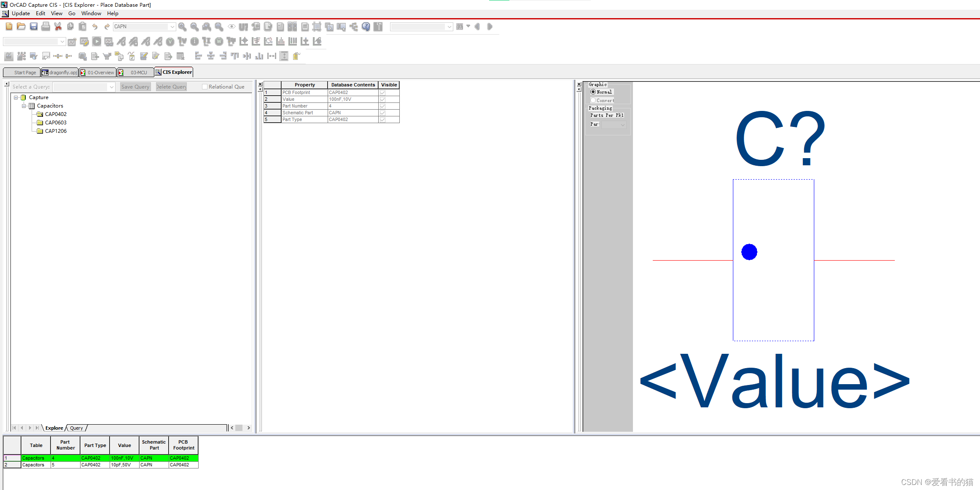Select CAP1206 in the Capacitors tree
980x490 pixels.
56,131
